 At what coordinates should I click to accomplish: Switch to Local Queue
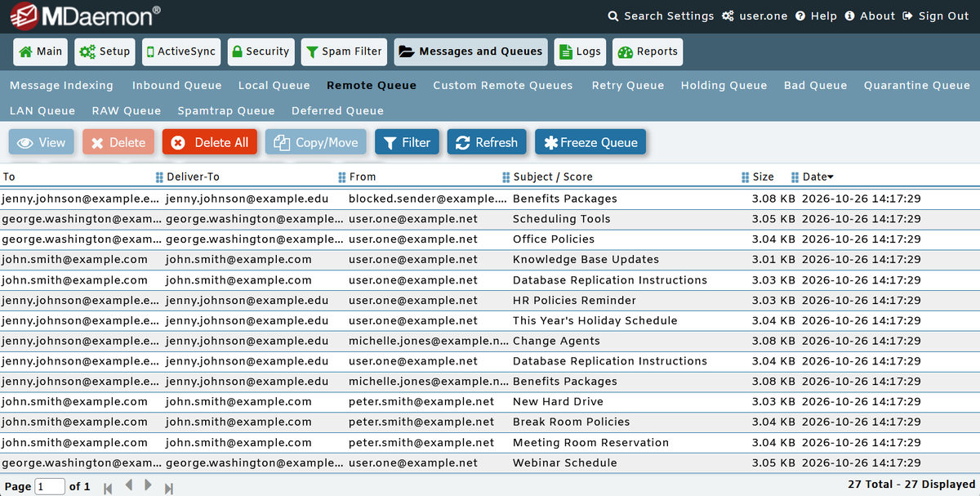(274, 85)
